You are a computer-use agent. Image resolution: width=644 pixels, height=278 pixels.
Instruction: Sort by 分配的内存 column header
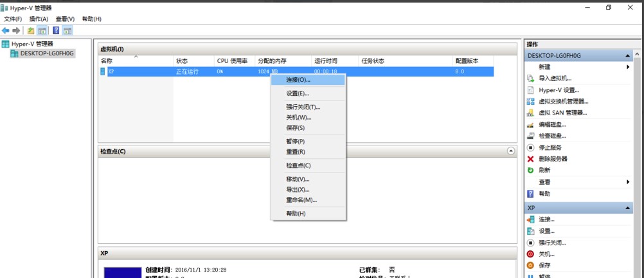pyautogui.click(x=283, y=61)
